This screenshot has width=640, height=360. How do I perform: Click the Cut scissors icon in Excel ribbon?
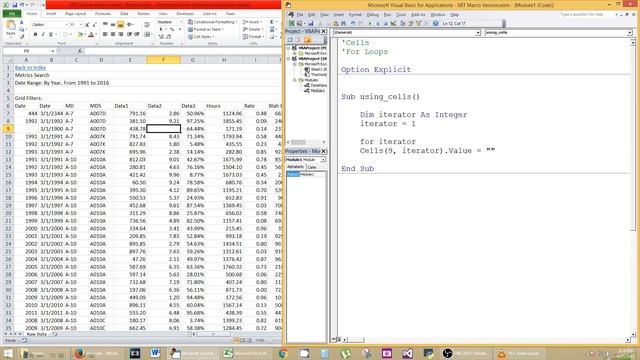21,22
